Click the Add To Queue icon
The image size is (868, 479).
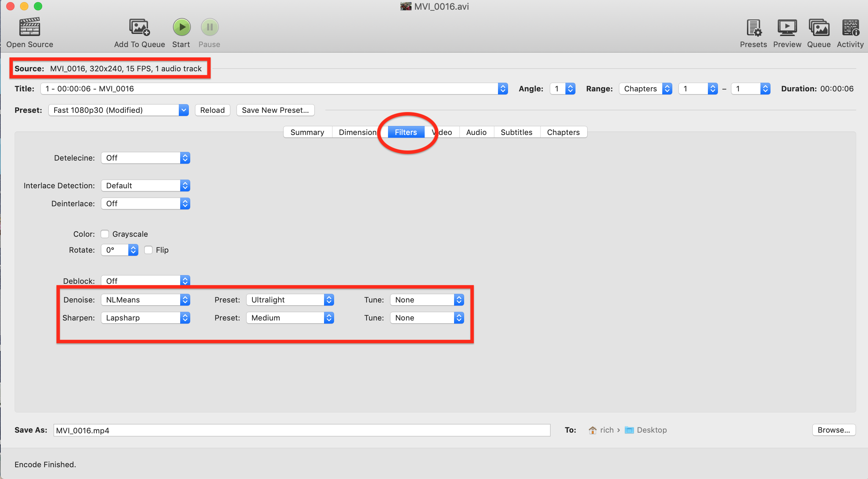click(139, 27)
